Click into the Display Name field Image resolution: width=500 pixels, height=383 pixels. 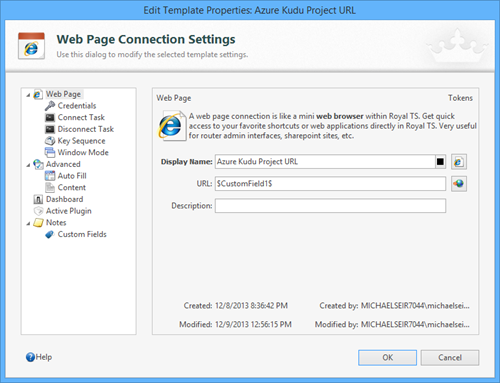tap(325, 162)
